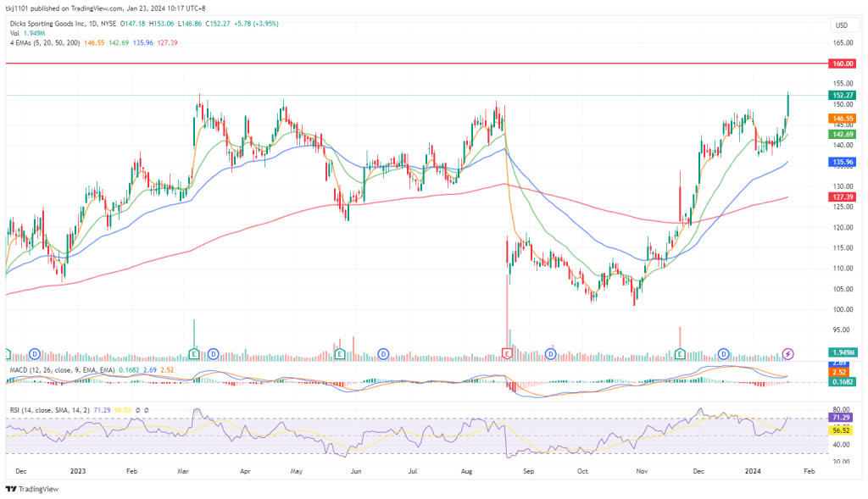This screenshot has height=499, width=868.
Task: Click the 165.00 price scale label
Action: 843,42
